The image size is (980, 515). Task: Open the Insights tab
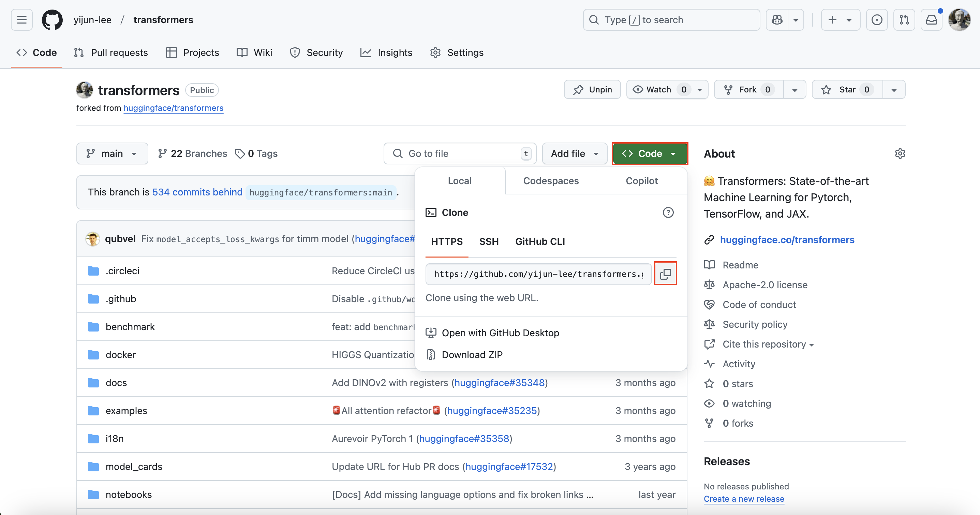coord(387,53)
